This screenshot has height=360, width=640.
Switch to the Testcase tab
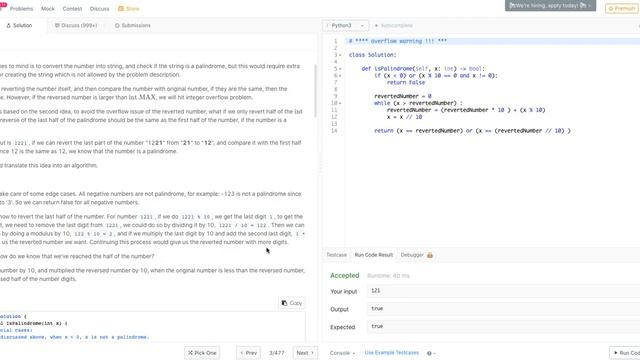(336, 255)
